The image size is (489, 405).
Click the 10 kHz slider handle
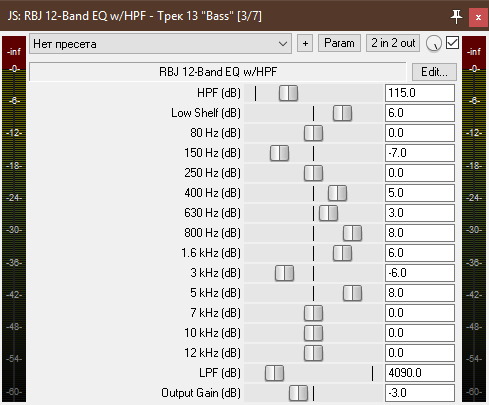coord(313,333)
